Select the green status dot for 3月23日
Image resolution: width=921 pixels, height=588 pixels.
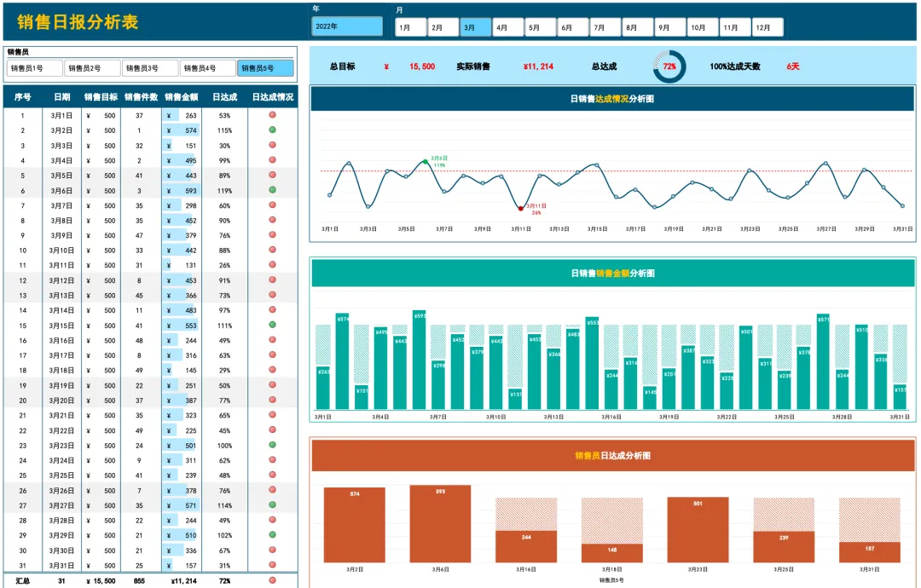click(273, 445)
